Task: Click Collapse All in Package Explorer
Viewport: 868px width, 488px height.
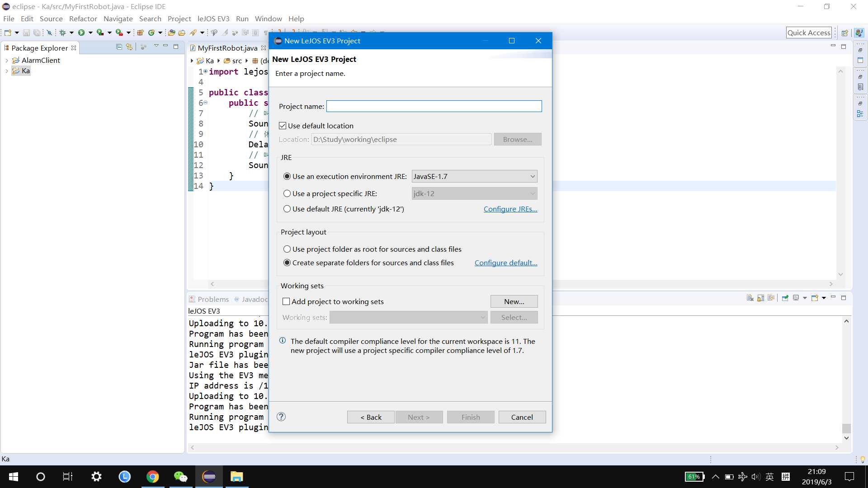Action: [x=119, y=47]
